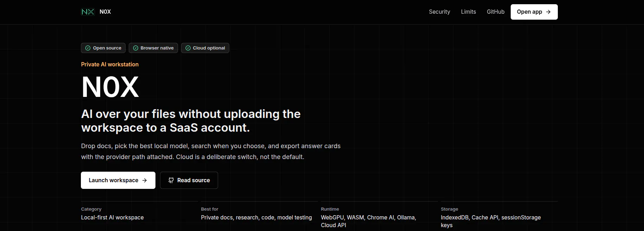
Task: Open the Limits nav link
Action: pyautogui.click(x=468, y=12)
